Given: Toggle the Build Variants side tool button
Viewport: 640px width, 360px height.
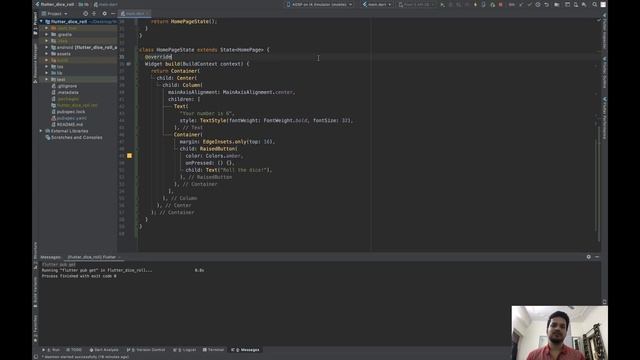Looking at the screenshot, I should point(36,291).
